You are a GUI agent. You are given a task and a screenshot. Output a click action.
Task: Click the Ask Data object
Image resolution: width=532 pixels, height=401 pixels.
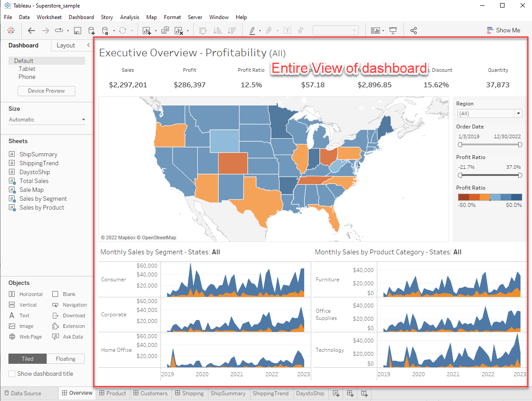(x=68, y=337)
